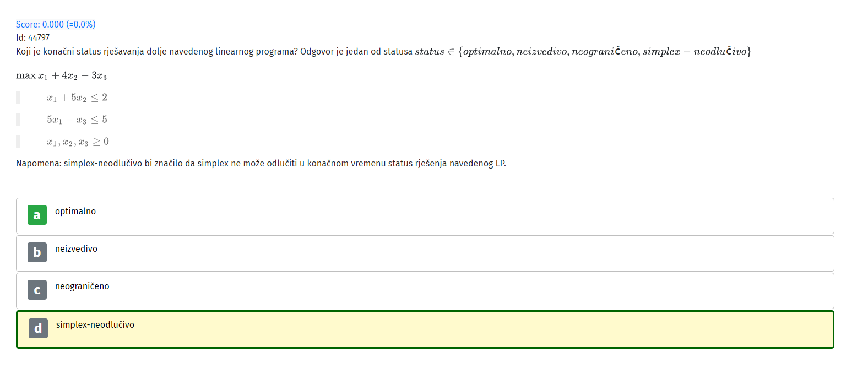Click gray bar beside non-negativity constraint
This screenshot has height=384, width=868.
point(18,142)
